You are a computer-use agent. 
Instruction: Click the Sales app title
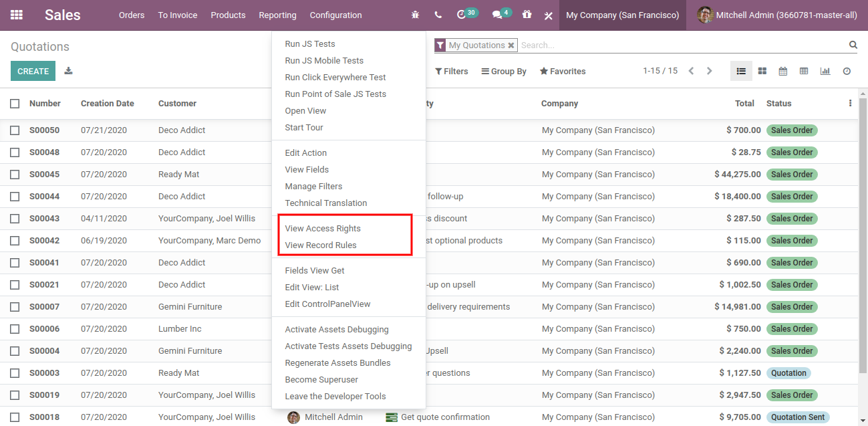click(x=63, y=15)
